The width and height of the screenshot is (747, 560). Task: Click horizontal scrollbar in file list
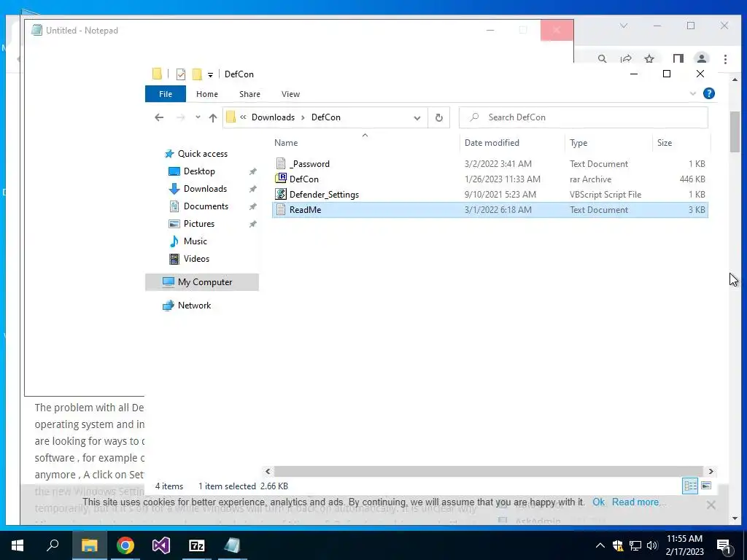[x=488, y=472]
